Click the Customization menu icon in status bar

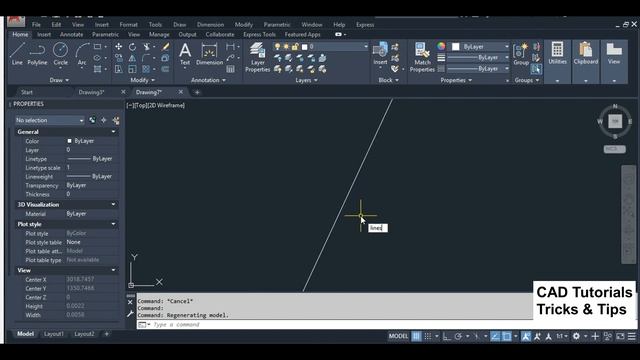631,336
